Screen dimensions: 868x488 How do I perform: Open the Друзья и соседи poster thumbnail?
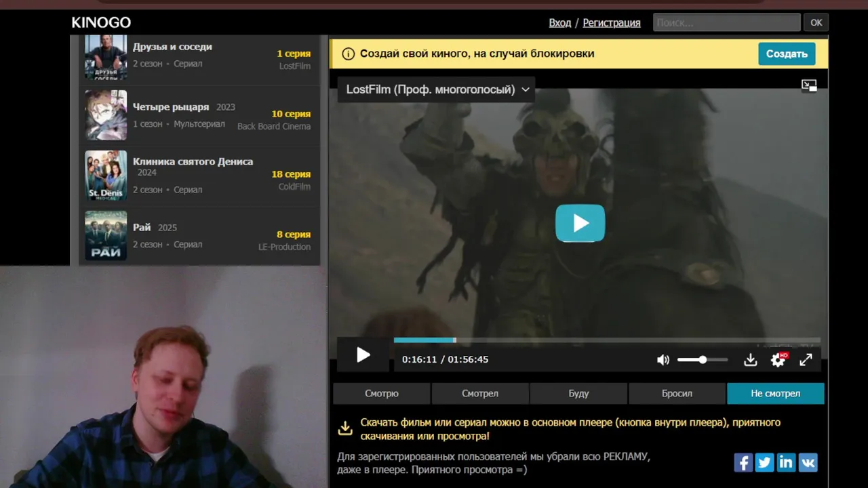106,58
